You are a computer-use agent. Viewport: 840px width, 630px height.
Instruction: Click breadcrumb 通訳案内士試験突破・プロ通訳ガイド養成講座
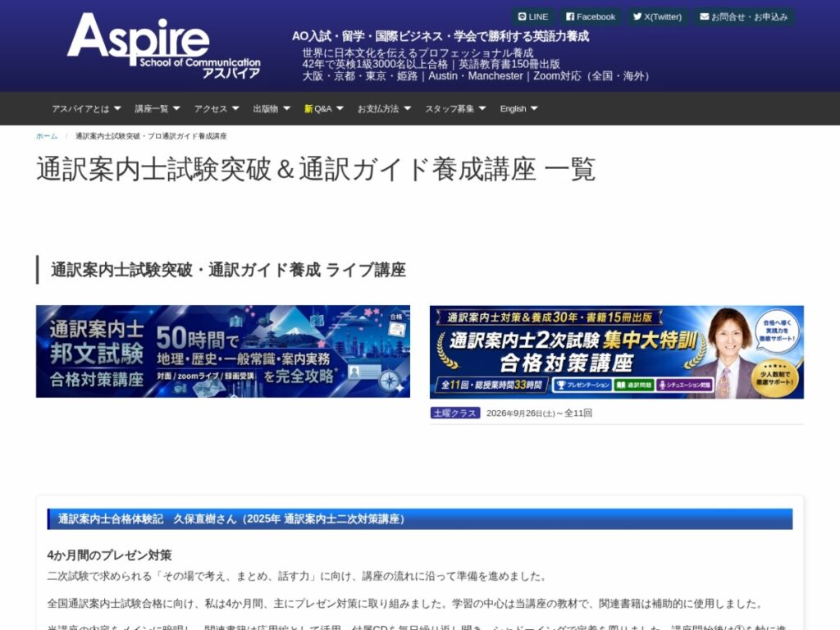(151, 136)
